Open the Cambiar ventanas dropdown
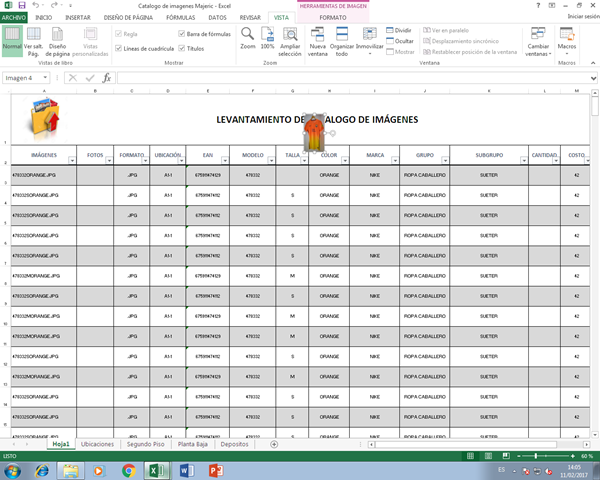Screen dimensions: 600x480 point(538,42)
